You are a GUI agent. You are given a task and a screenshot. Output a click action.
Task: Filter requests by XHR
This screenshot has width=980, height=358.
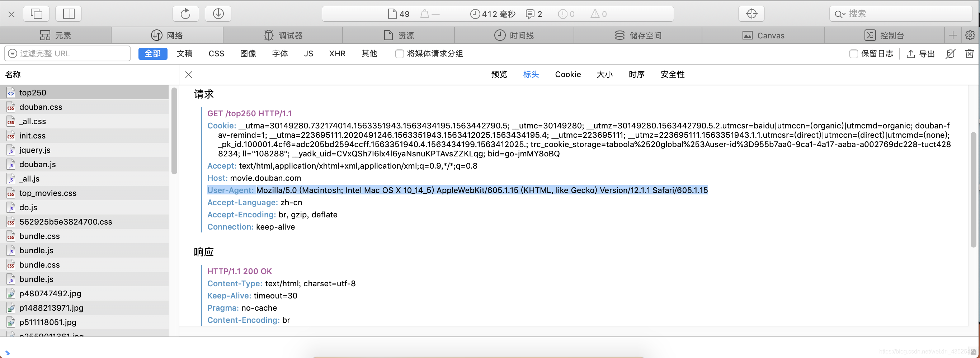pyautogui.click(x=337, y=54)
